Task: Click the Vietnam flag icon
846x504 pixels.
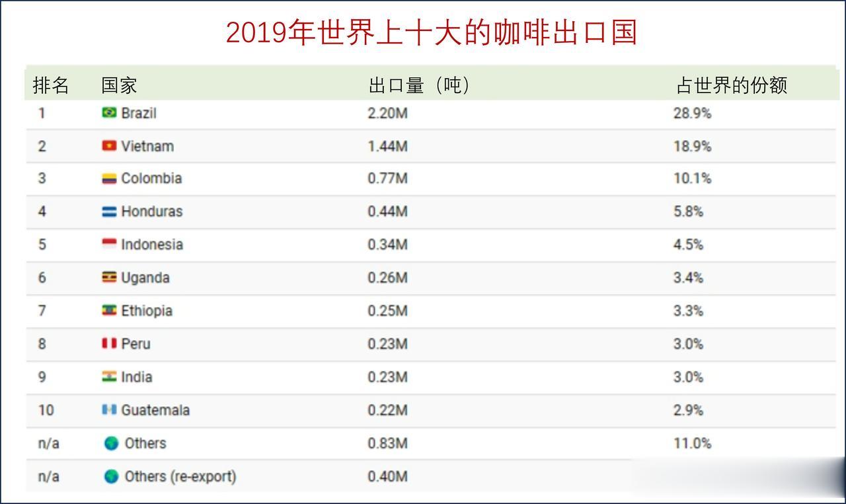Action: pyautogui.click(x=109, y=146)
